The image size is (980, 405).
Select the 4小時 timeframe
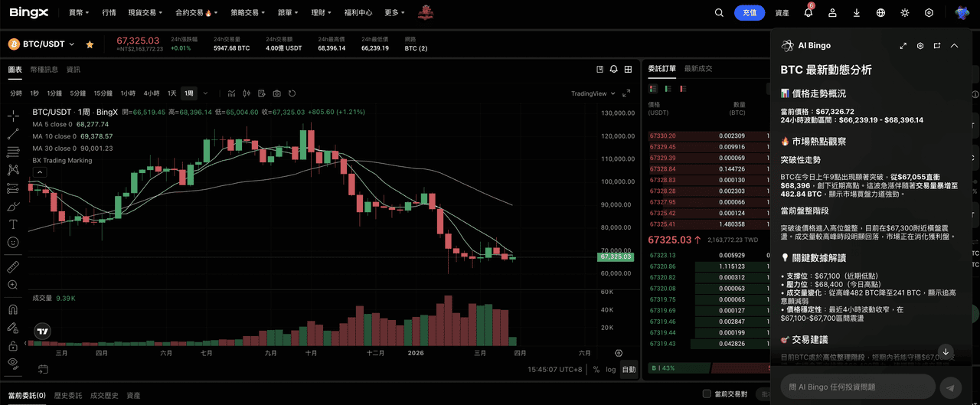click(x=152, y=93)
